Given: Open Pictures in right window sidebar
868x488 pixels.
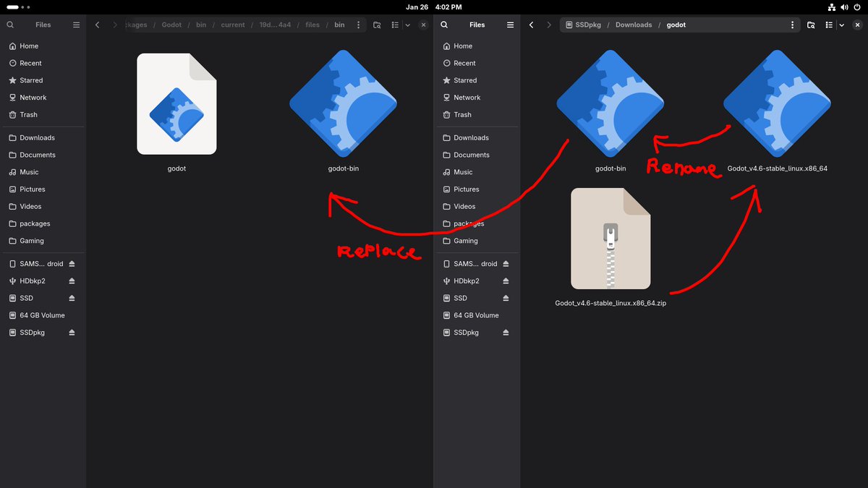Looking at the screenshot, I should 477,189.
